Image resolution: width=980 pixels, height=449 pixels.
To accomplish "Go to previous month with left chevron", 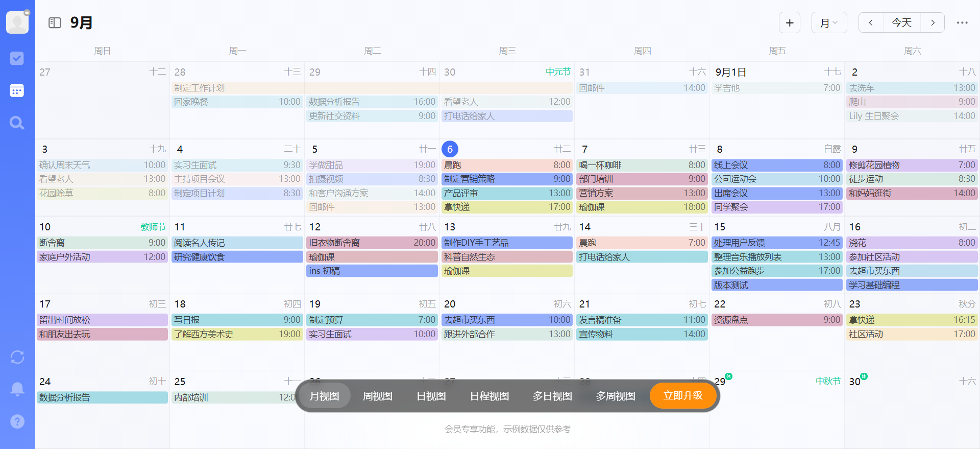I will click(871, 22).
